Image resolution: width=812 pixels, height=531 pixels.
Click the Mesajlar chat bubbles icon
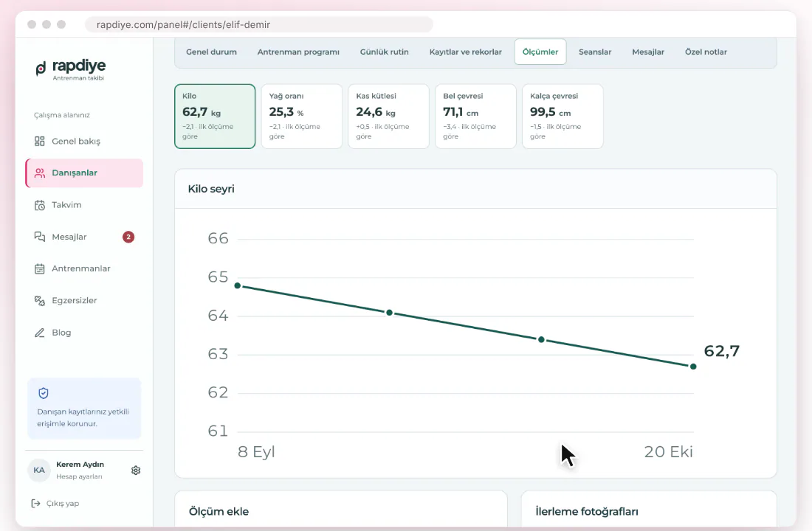[39, 237]
